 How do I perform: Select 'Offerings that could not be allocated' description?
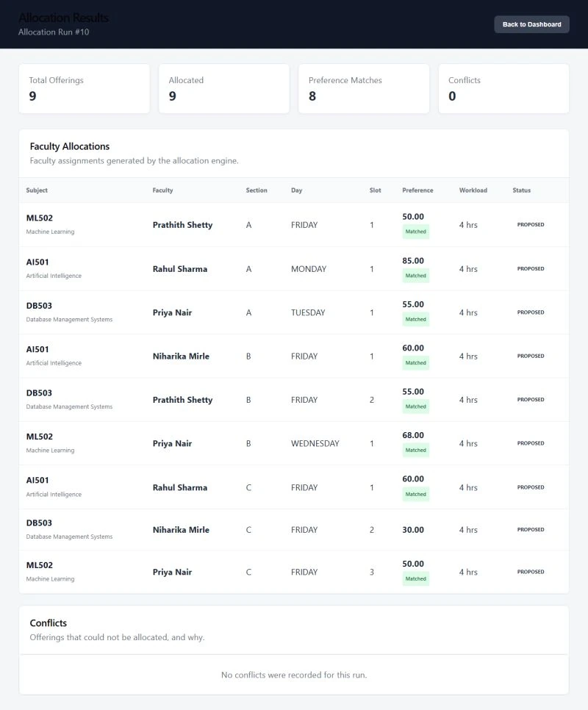point(118,637)
